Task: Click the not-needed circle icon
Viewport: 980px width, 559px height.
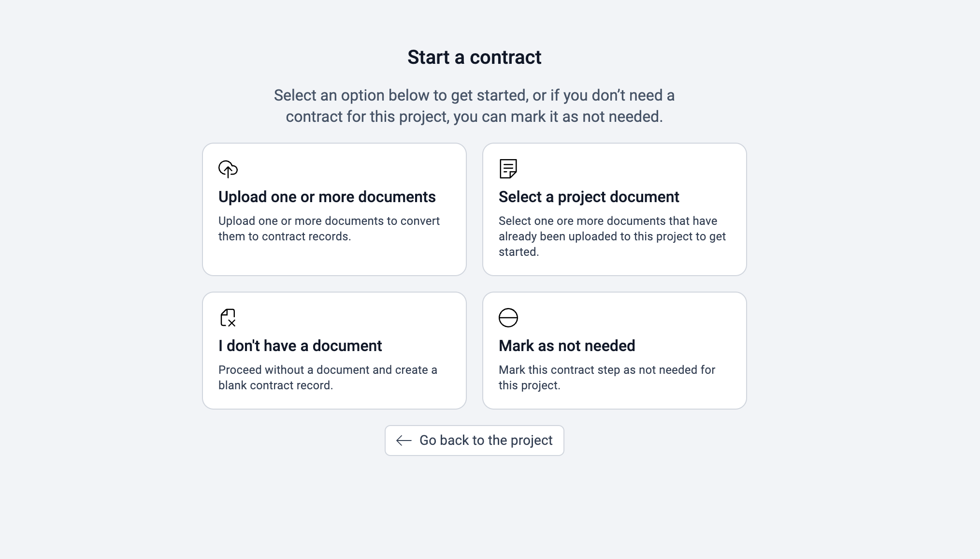Action: tap(508, 318)
